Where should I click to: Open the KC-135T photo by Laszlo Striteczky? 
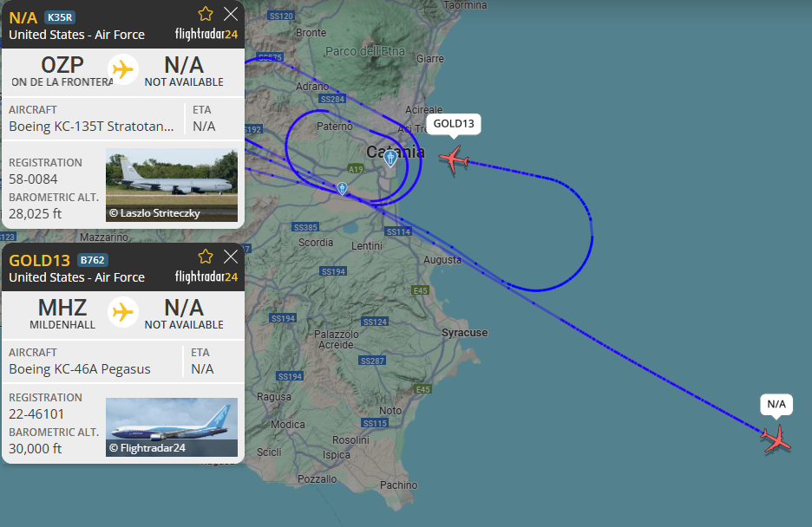click(172, 185)
